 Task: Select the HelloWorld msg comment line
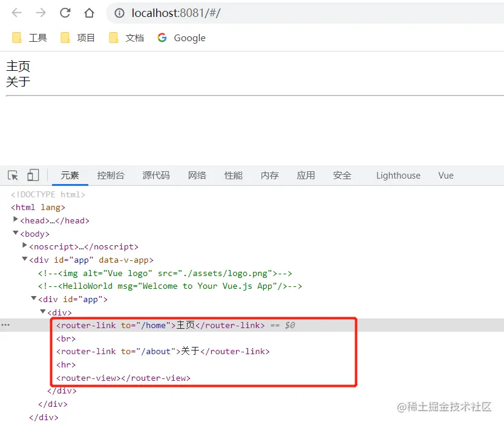pos(170,286)
